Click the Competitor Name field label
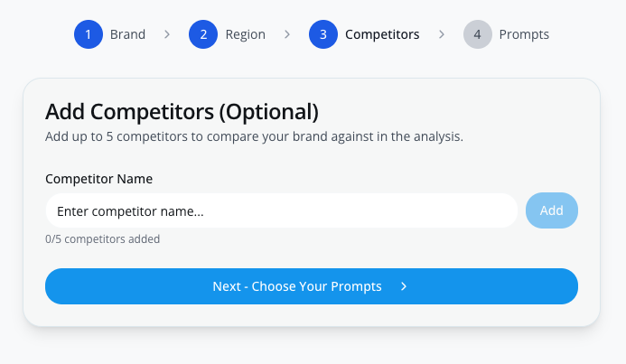The width and height of the screenshot is (626, 364). (x=98, y=179)
